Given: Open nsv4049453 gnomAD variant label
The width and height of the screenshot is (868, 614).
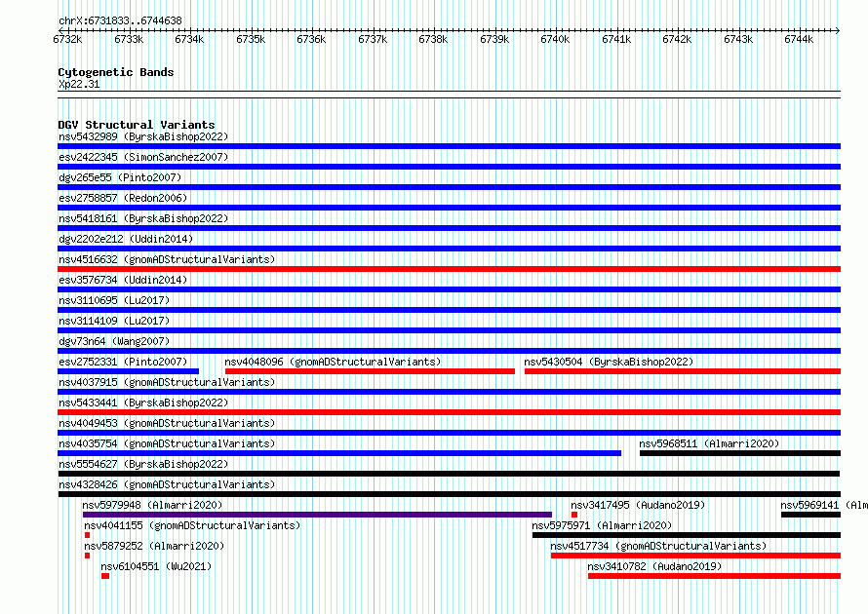Looking at the screenshot, I should (167, 423).
